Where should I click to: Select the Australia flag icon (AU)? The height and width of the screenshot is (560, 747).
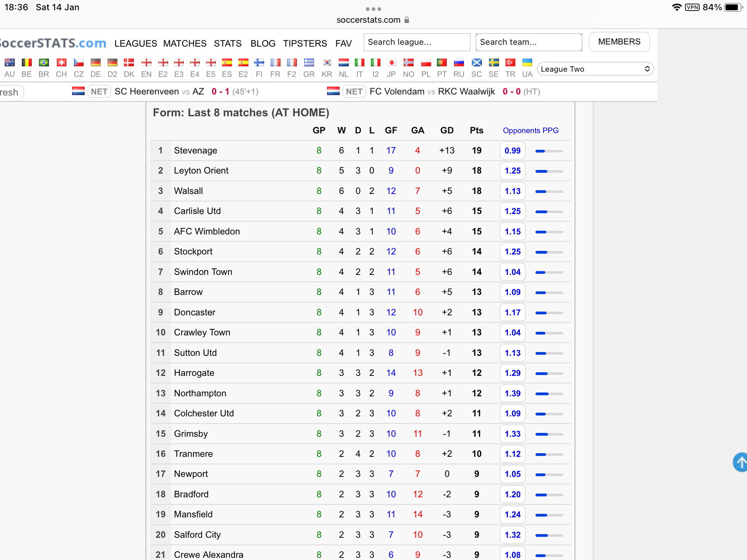[x=9, y=63]
